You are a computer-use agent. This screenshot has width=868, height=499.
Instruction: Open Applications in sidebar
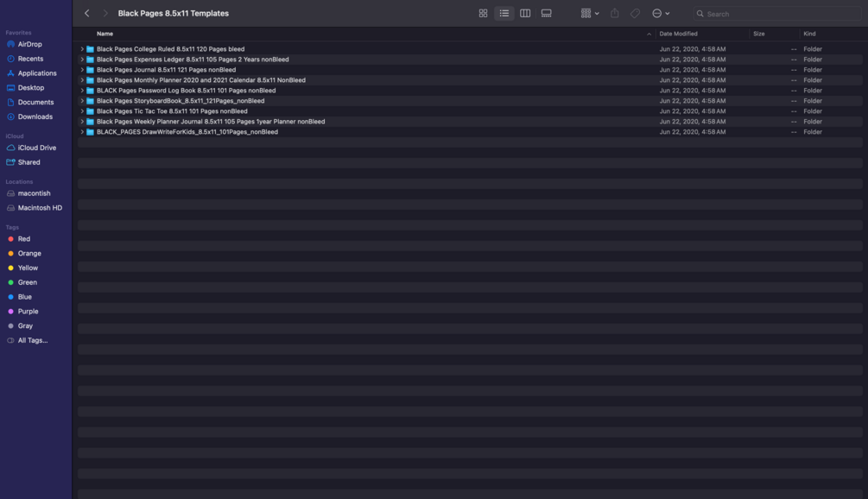pos(36,73)
